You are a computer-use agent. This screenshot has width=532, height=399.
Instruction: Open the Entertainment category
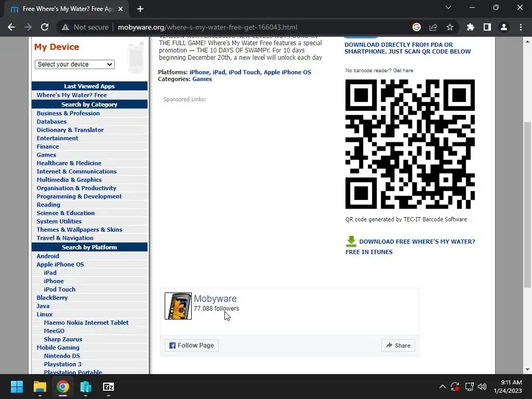[57, 138]
